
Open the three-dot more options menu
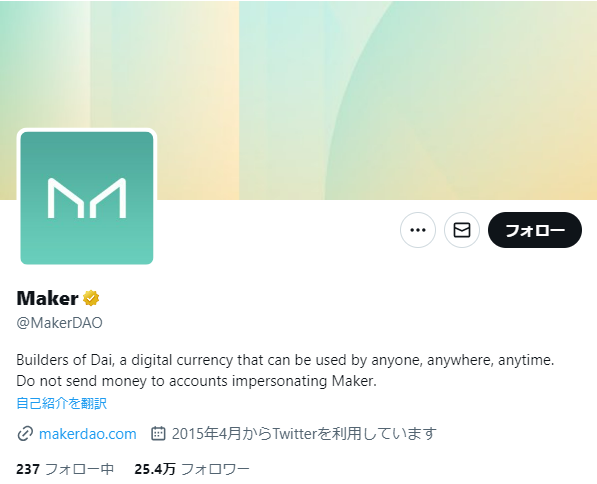(418, 230)
